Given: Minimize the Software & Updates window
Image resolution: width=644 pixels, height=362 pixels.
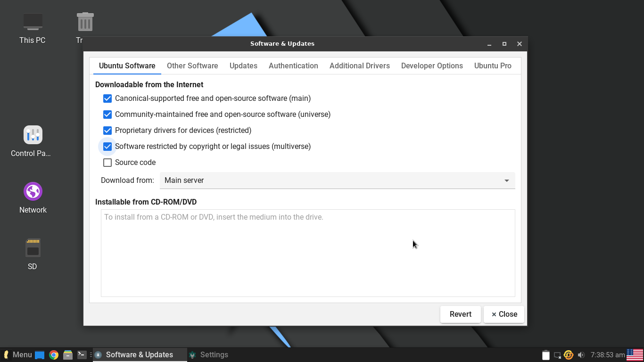Looking at the screenshot, I should click(489, 44).
